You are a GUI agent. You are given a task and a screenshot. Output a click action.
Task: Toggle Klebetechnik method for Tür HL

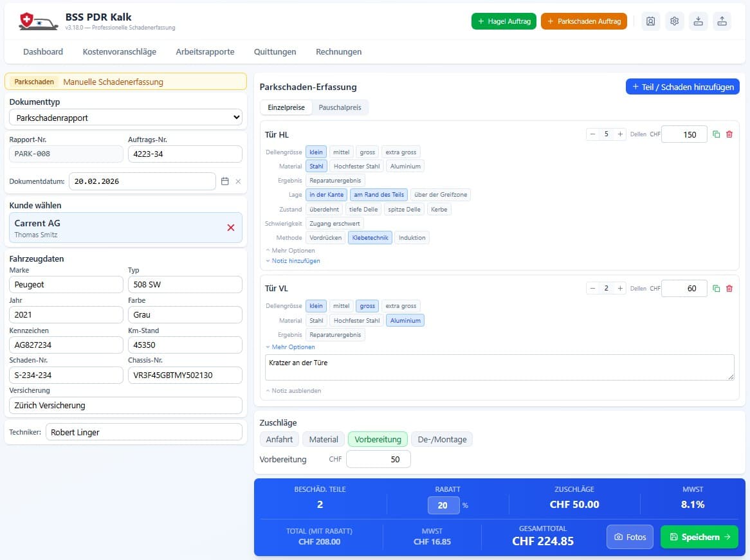pyautogui.click(x=370, y=237)
